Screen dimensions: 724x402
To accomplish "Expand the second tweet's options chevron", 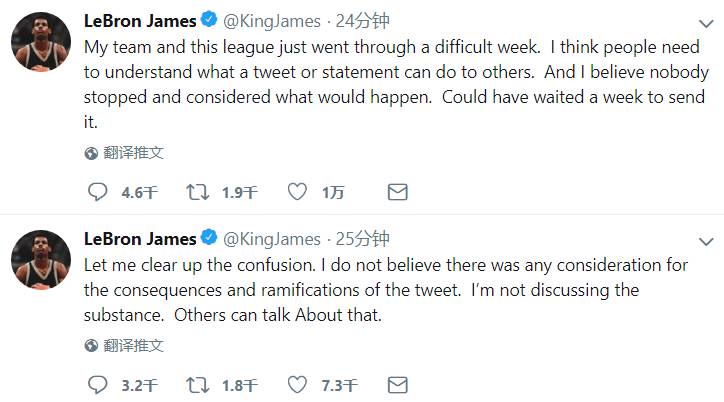I will pos(707,240).
